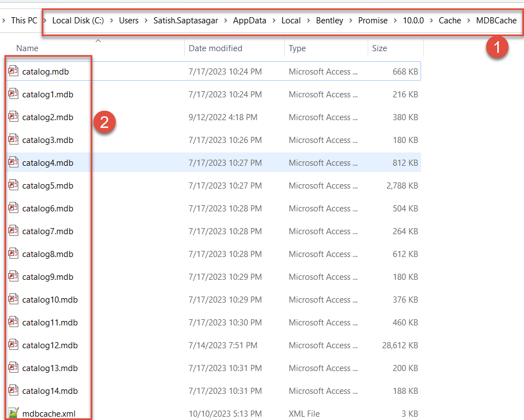Toggle the sort arrow above the Name column

click(x=98, y=40)
